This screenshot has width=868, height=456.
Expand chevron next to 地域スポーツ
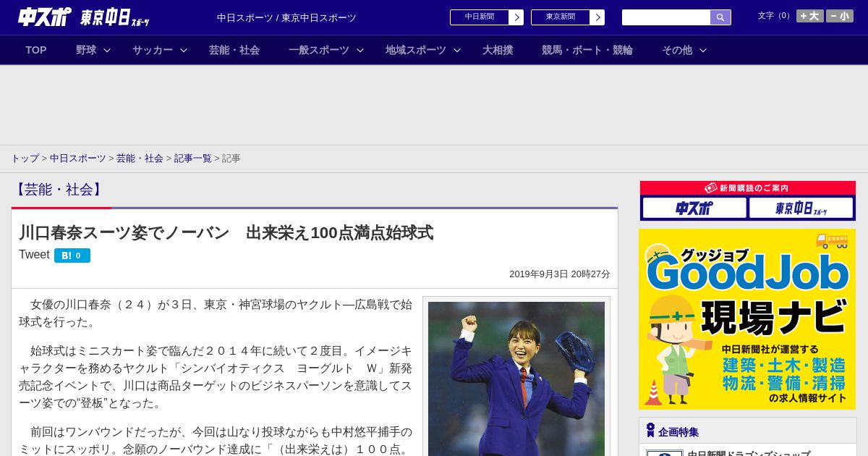tap(457, 50)
